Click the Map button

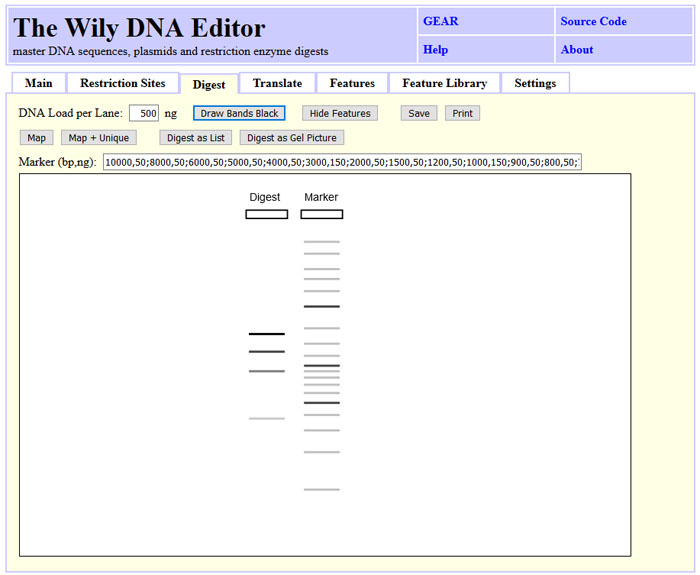click(x=36, y=138)
